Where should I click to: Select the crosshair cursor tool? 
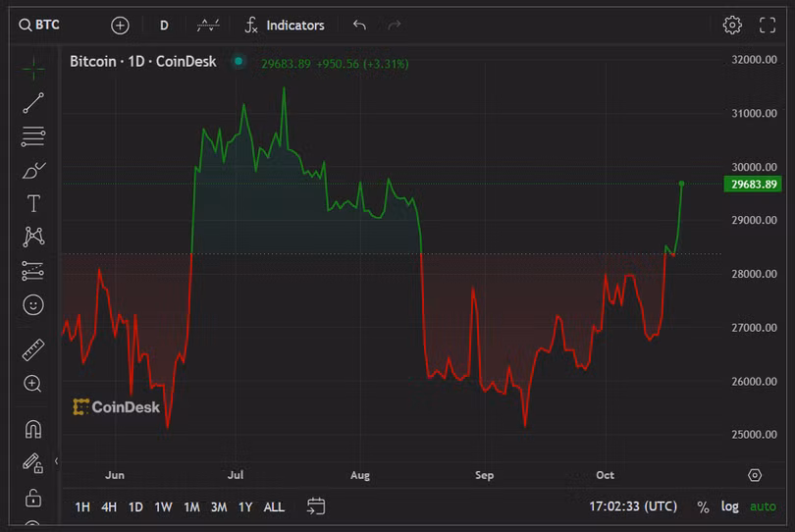(x=33, y=69)
